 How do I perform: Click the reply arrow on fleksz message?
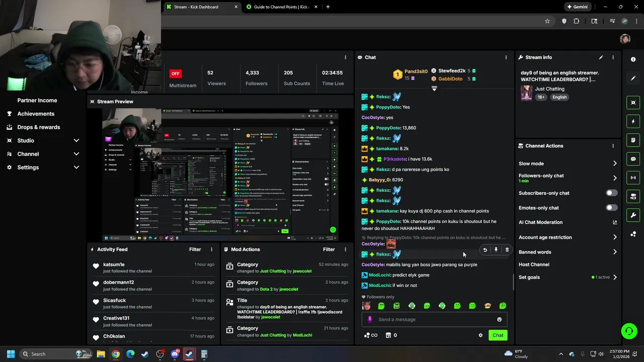click(485, 250)
